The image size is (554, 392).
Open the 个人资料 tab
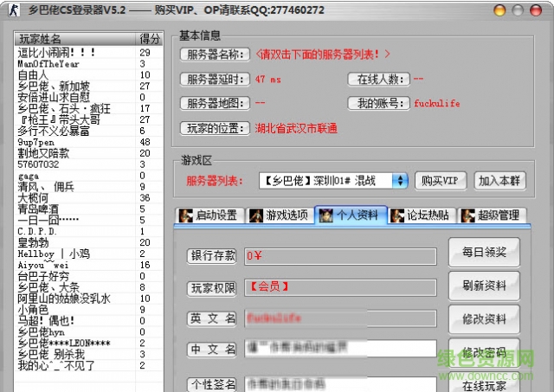(x=351, y=215)
